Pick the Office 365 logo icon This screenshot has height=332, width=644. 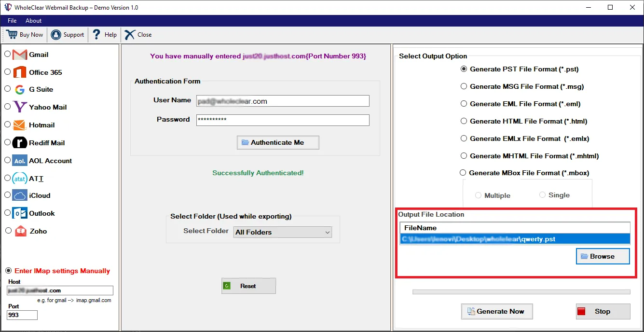pyautogui.click(x=20, y=72)
